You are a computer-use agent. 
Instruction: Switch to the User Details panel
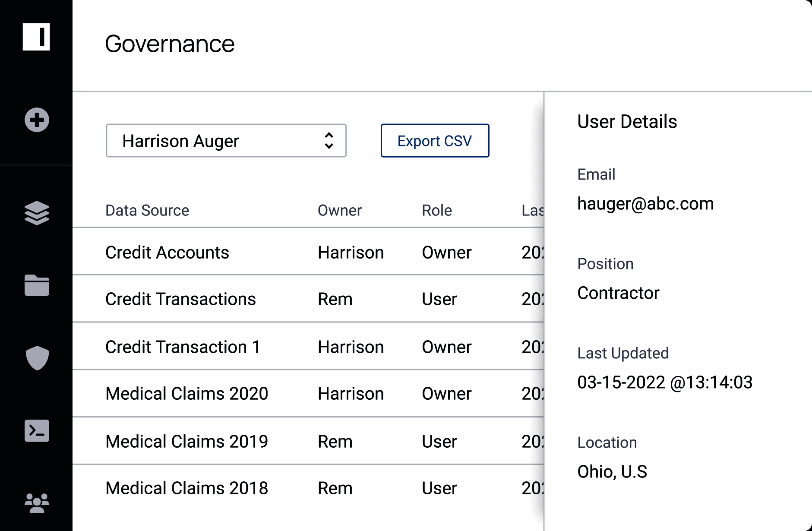point(627,121)
